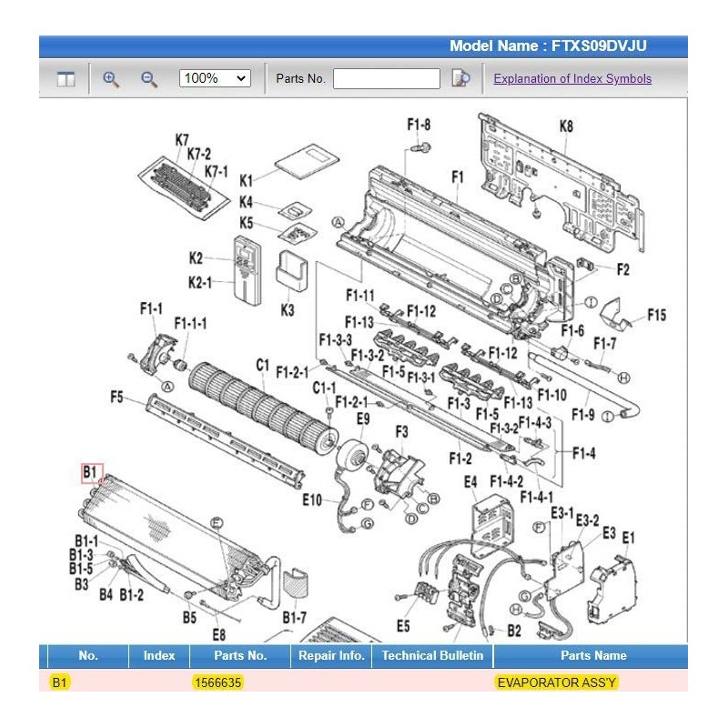Click the zoom in magnifier icon

coord(111,79)
